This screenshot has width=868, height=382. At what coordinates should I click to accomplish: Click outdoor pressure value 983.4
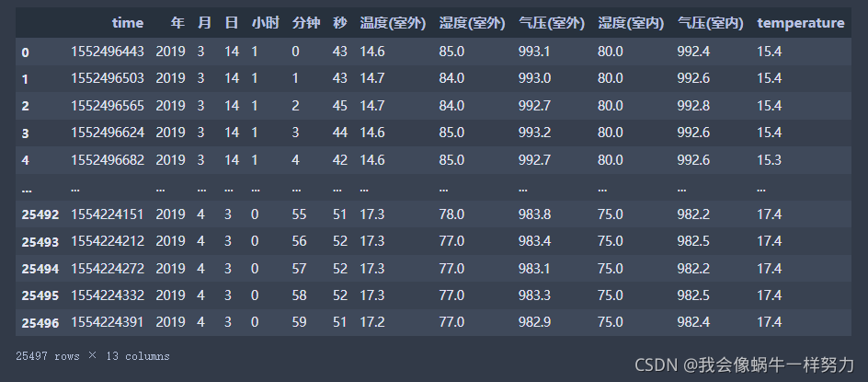[535, 241]
